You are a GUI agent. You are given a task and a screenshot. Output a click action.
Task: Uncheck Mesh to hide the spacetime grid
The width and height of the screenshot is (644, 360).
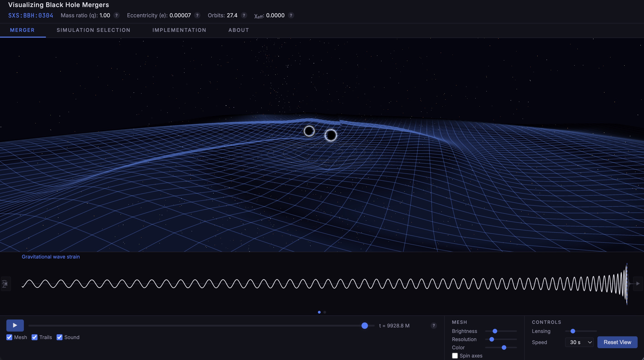point(10,337)
